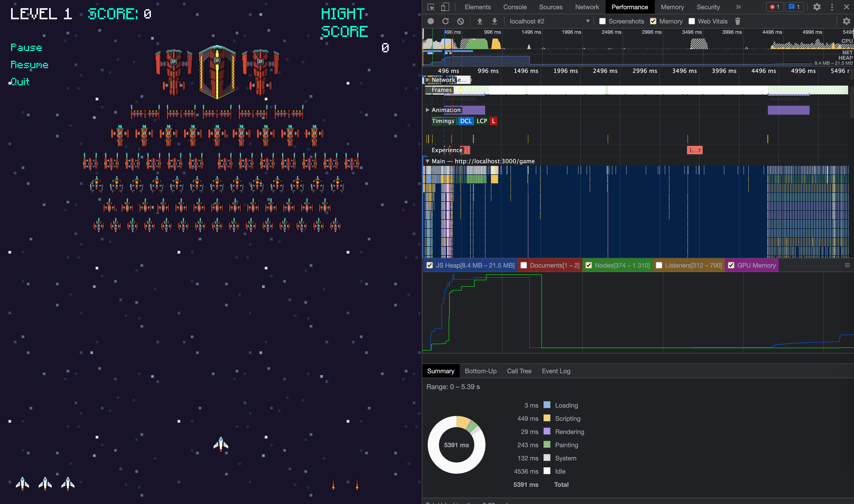Open the Bottom-Up tab
The height and width of the screenshot is (504, 854).
tap(481, 371)
